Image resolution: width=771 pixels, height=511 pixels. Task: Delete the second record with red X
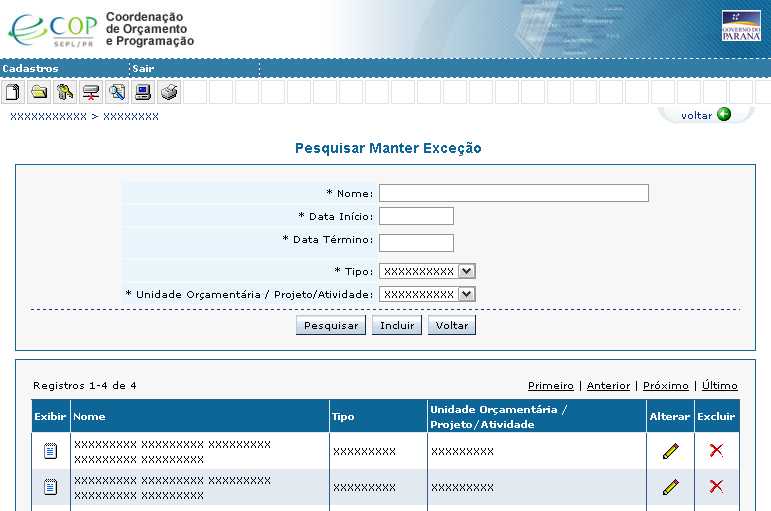716,486
